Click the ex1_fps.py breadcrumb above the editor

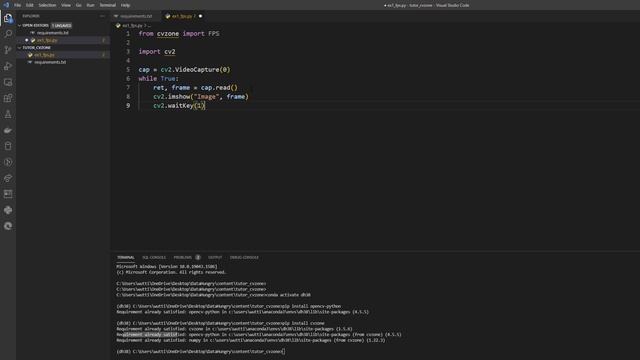132,26
